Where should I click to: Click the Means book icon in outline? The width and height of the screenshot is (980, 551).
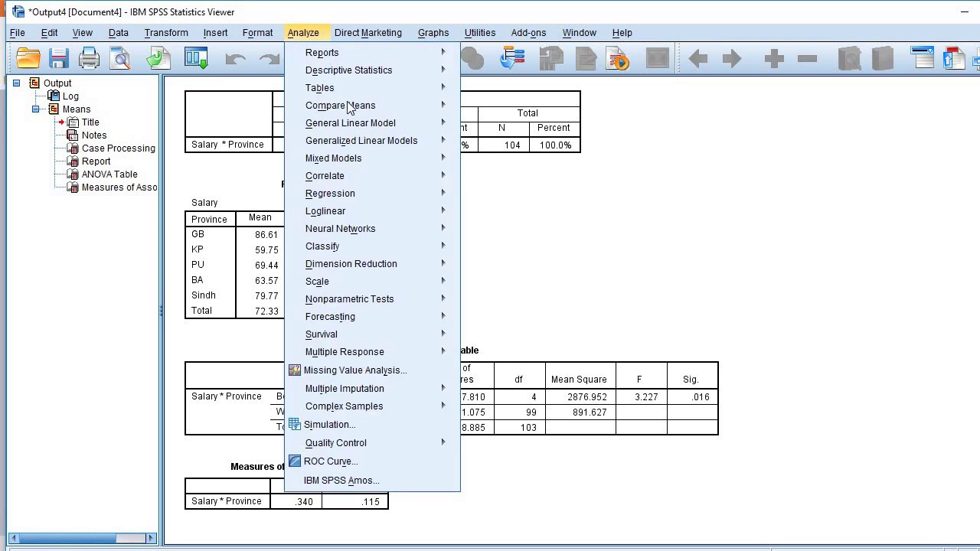54,109
